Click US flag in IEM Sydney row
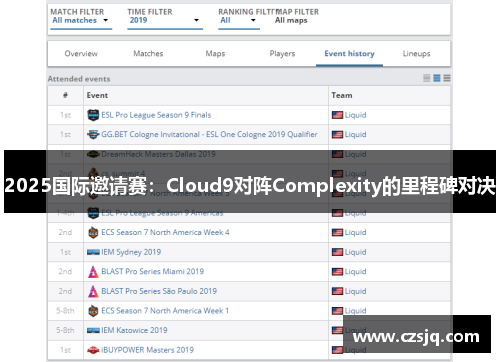The width and height of the screenshot is (500, 362). coord(337,252)
